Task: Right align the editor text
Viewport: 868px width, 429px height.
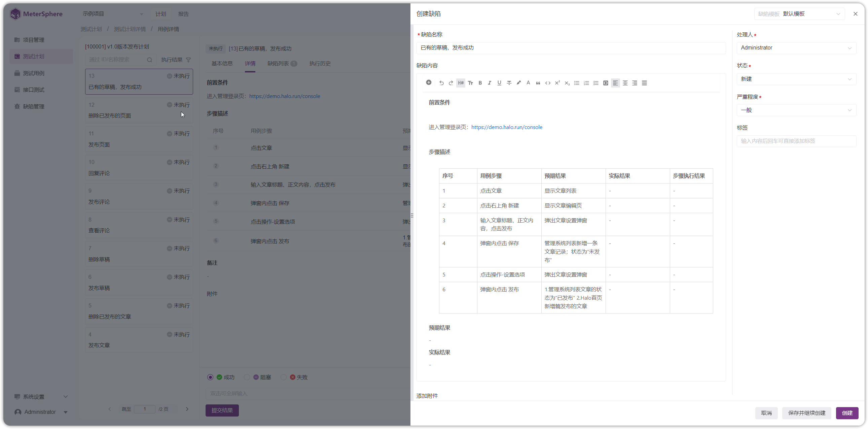Action: (635, 83)
